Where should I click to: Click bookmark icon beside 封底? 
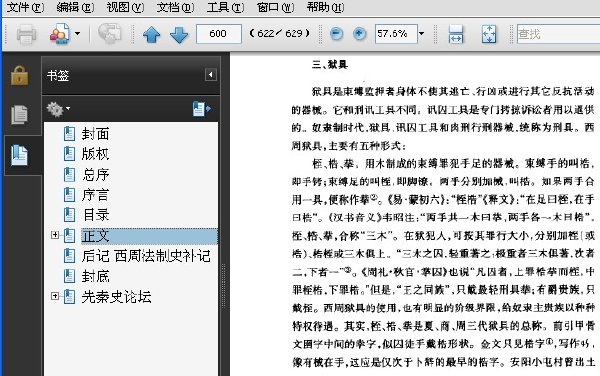69,277
